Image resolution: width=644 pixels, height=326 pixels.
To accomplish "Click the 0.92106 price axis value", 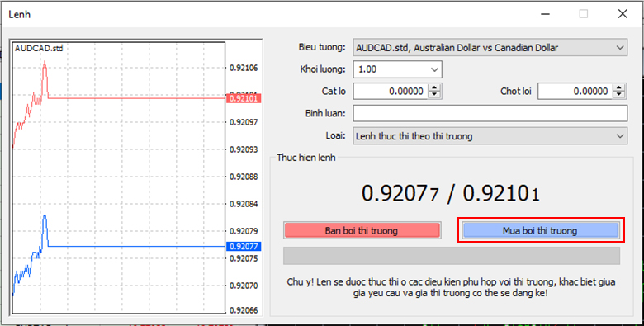I will (244, 68).
